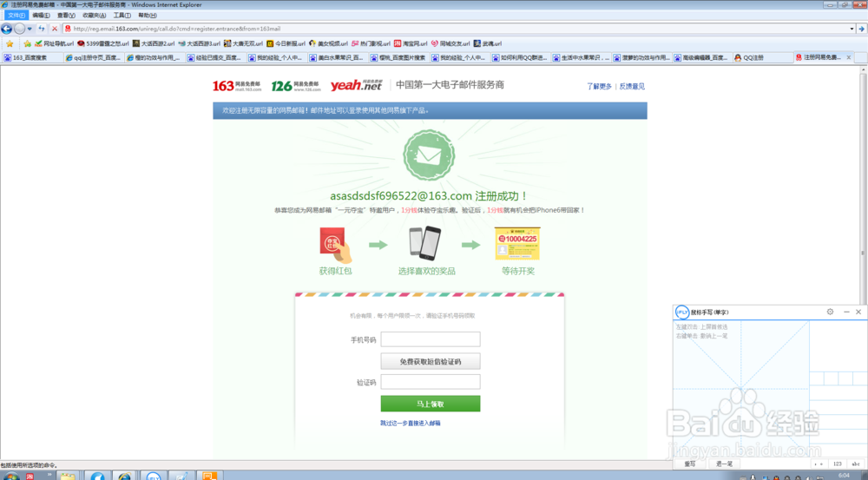
Task: Click the Refresh arrows icon
Action: click(42, 29)
